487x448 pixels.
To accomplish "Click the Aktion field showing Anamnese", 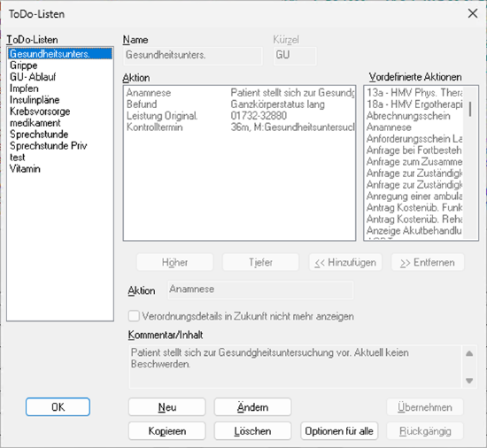I will [x=260, y=290].
